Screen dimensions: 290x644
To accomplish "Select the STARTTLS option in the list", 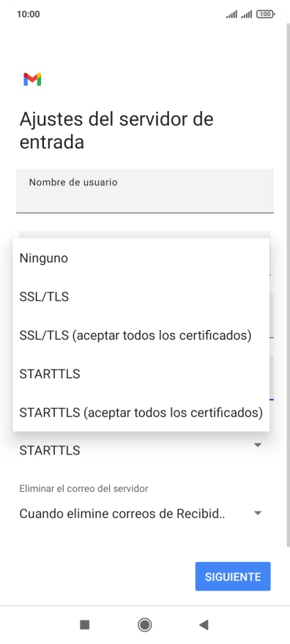I will (x=141, y=374).
